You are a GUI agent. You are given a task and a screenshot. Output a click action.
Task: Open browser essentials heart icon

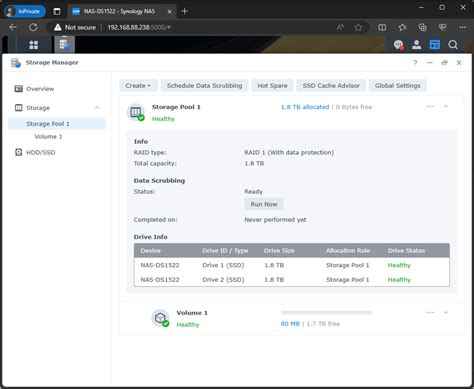pyautogui.click(x=443, y=27)
